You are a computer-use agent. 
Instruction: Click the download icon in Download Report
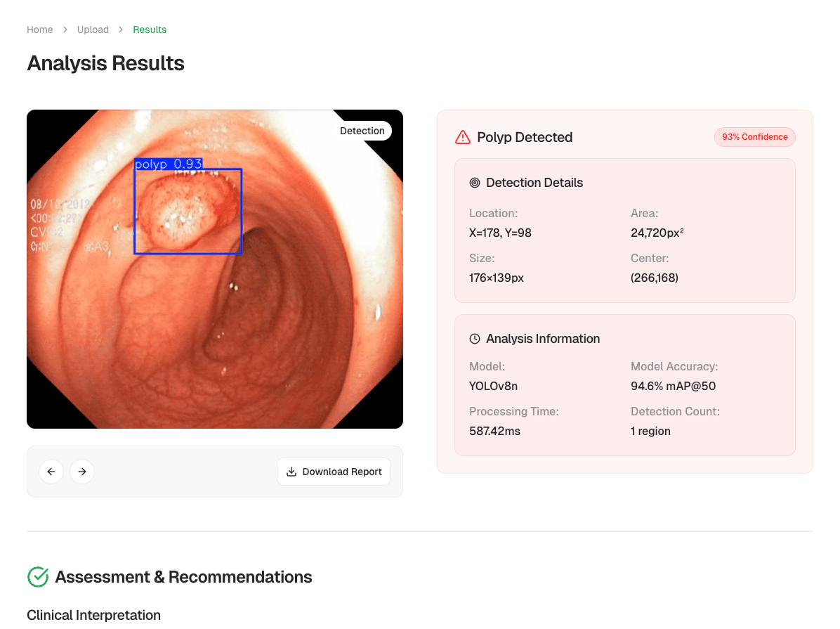pyautogui.click(x=291, y=472)
